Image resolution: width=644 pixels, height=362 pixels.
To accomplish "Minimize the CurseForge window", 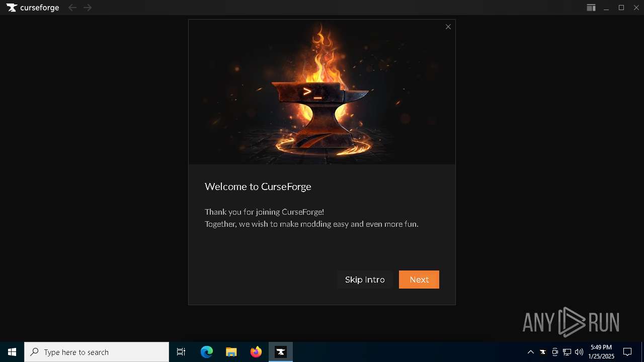I will tap(606, 8).
